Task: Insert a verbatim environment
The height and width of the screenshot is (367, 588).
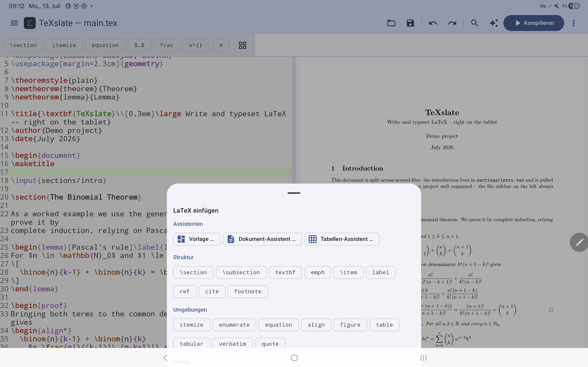Action: point(233,344)
